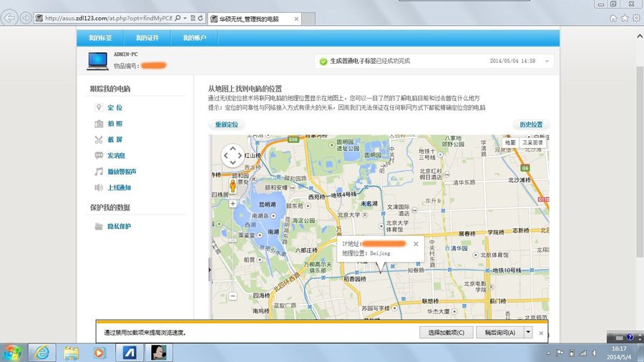This screenshot has height=362, width=644.
Task: Open address bar search dropdown arrow
Action: (185, 18)
